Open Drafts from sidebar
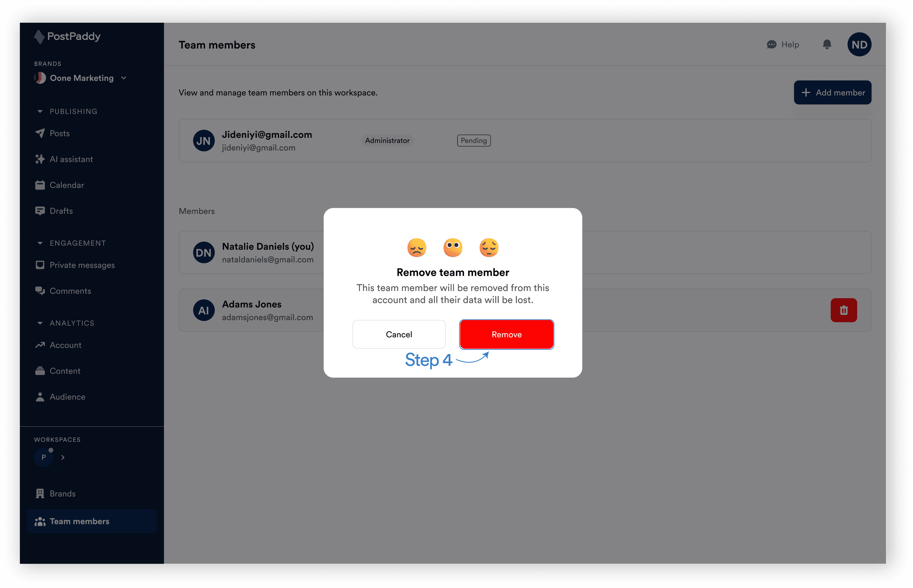Image resolution: width=913 pixels, height=588 pixels. point(61,211)
